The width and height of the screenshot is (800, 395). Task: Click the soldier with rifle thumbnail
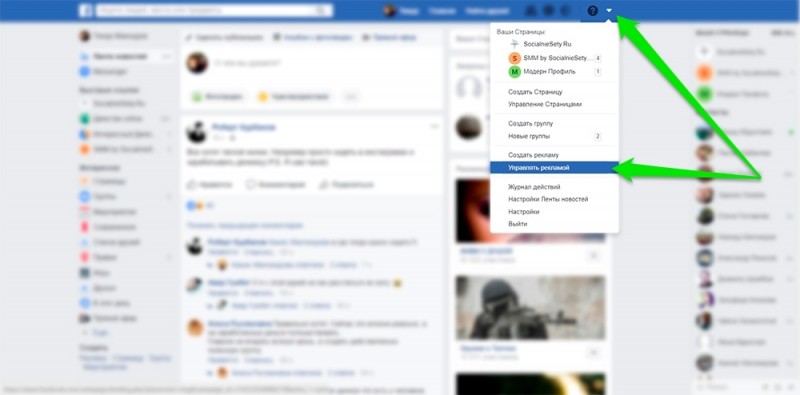[x=530, y=307]
